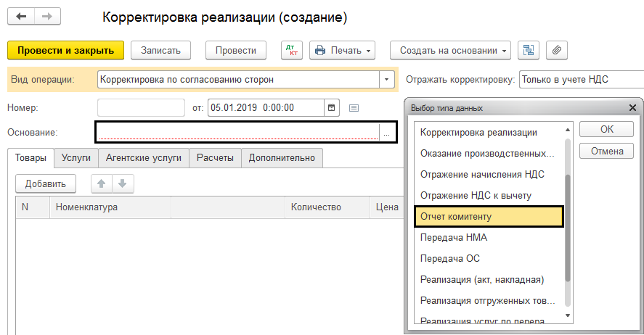Click the forward navigation arrow

coord(46,15)
